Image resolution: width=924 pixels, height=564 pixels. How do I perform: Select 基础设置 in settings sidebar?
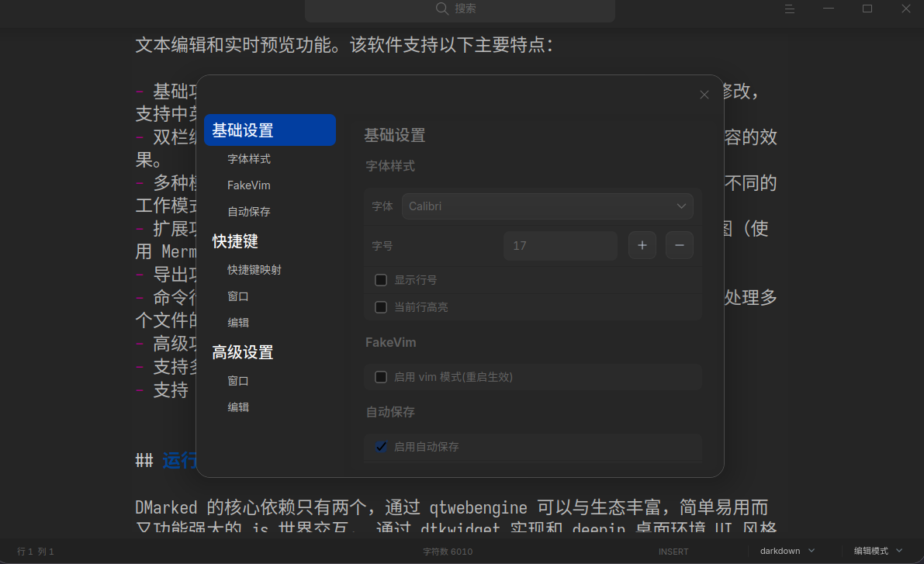(270, 130)
